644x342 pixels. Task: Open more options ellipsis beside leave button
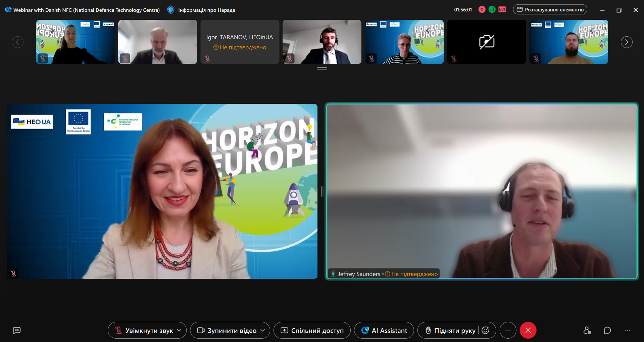508,331
